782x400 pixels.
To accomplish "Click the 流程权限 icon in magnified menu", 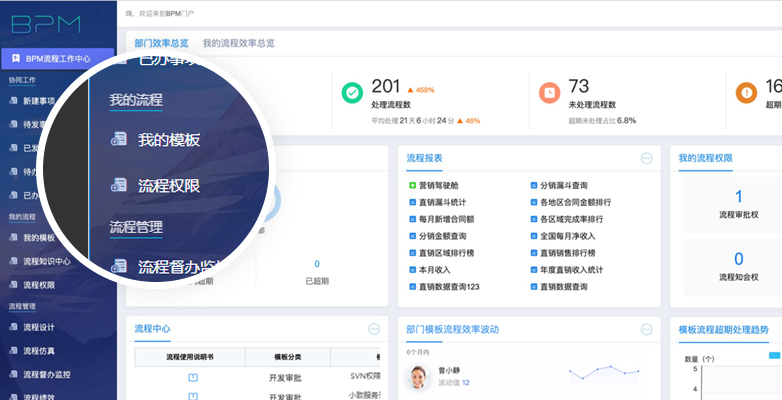I will (119, 186).
